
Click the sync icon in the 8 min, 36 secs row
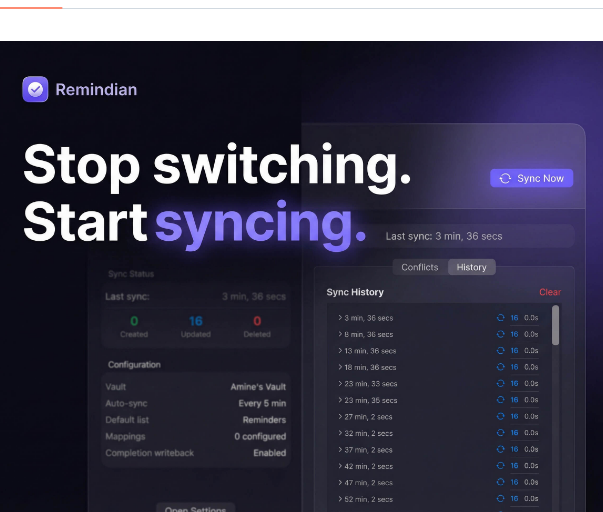[x=500, y=334]
